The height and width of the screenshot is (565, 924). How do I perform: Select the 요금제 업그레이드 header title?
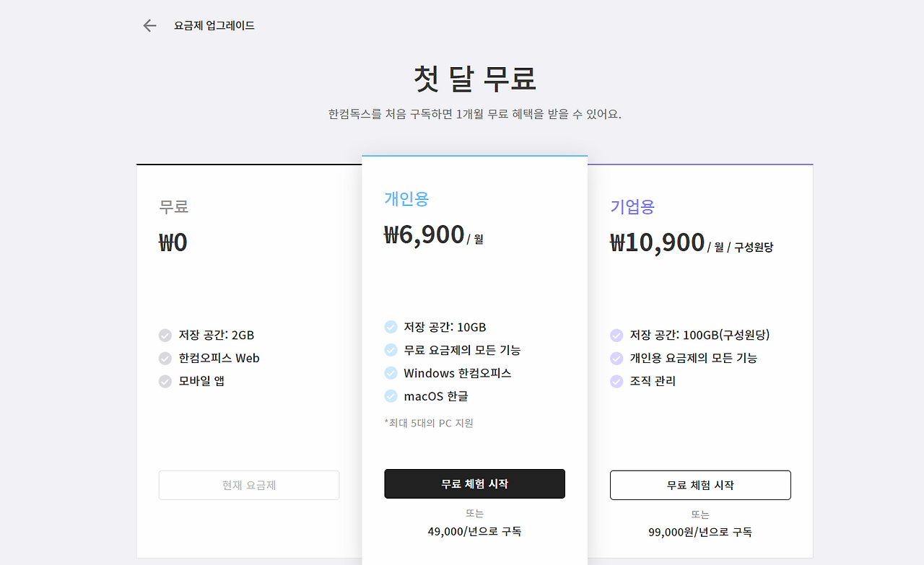pyautogui.click(x=214, y=26)
